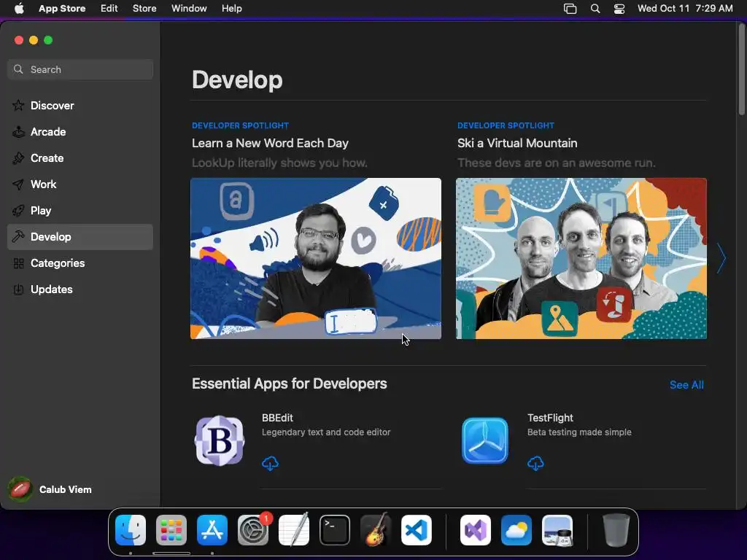Open Terminal from the Dock
This screenshot has width=747, height=560.
click(335, 530)
